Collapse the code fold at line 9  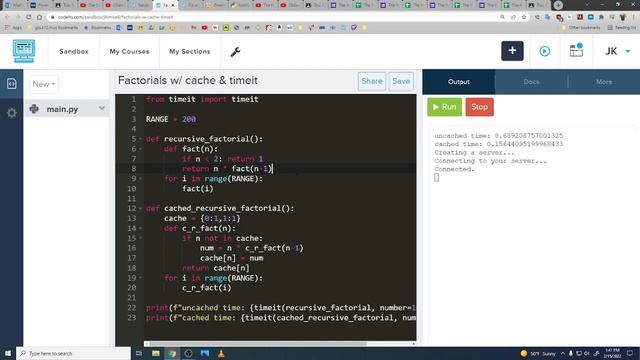(140, 179)
